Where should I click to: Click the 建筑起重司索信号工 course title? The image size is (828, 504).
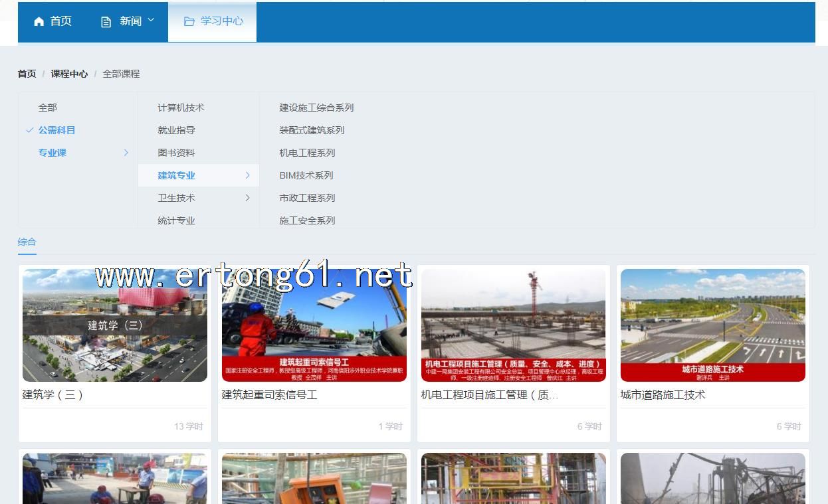point(269,394)
